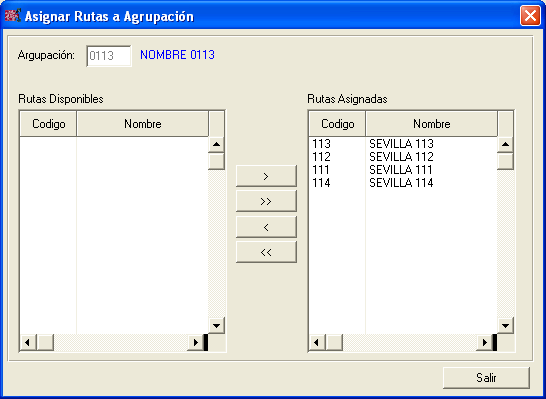Remove selected route with < button
Image resolution: width=546 pixels, height=399 pixels.
(266, 227)
